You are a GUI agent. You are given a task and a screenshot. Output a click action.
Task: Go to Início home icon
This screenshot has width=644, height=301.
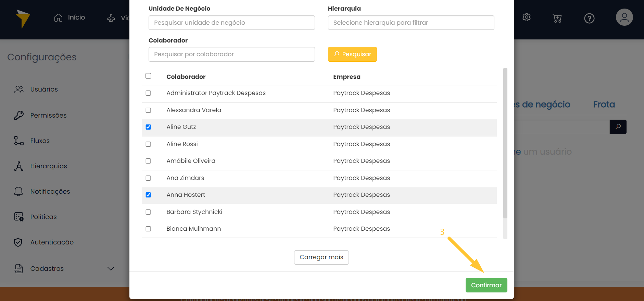pyautogui.click(x=59, y=18)
